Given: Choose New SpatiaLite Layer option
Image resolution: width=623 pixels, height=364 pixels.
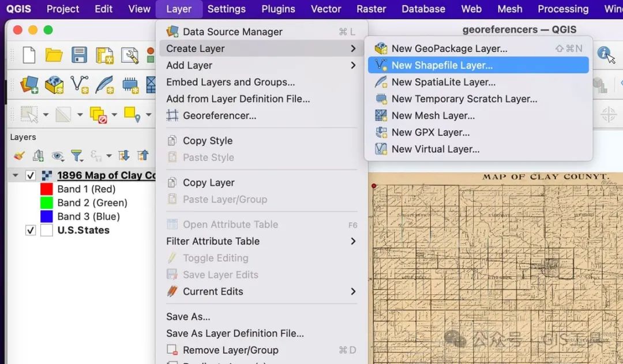Looking at the screenshot, I should [x=478, y=82].
